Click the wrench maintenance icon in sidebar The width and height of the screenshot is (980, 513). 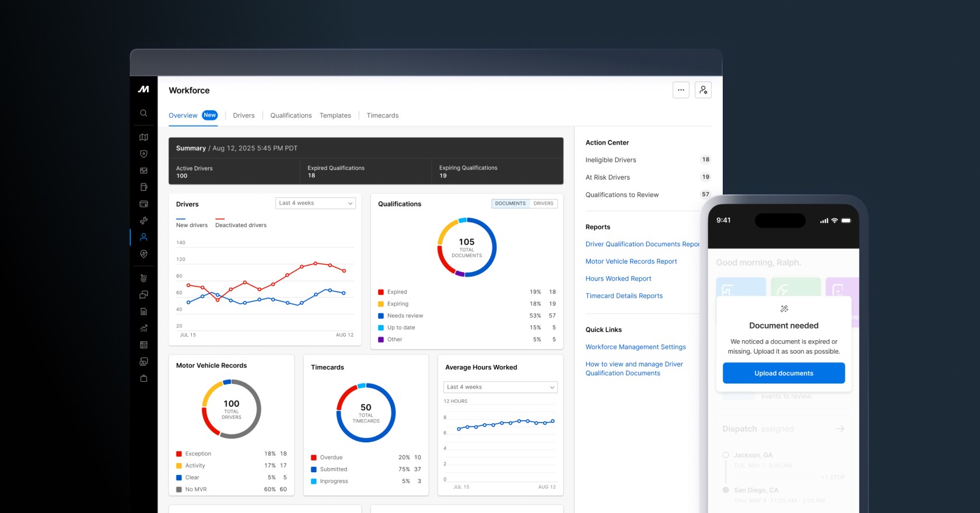point(143,221)
